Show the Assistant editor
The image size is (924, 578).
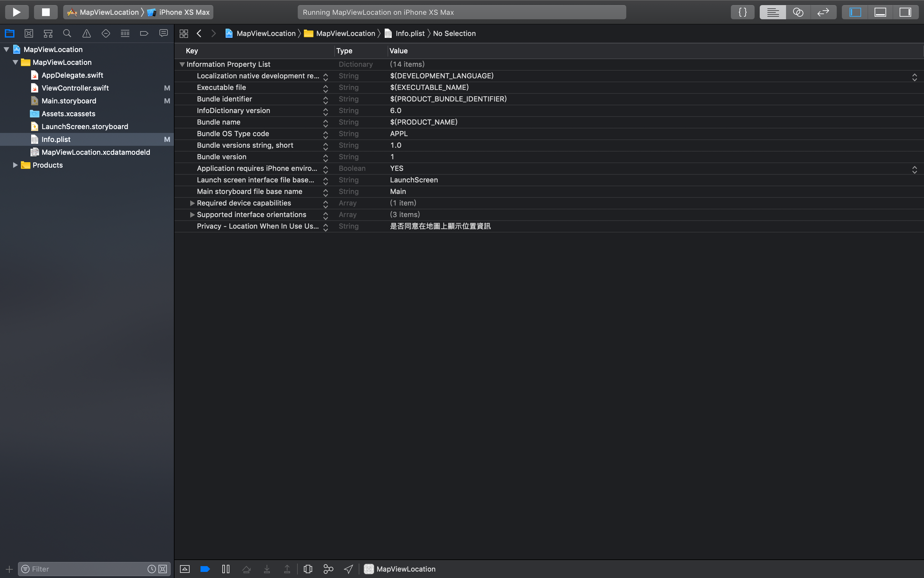pos(798,12)
